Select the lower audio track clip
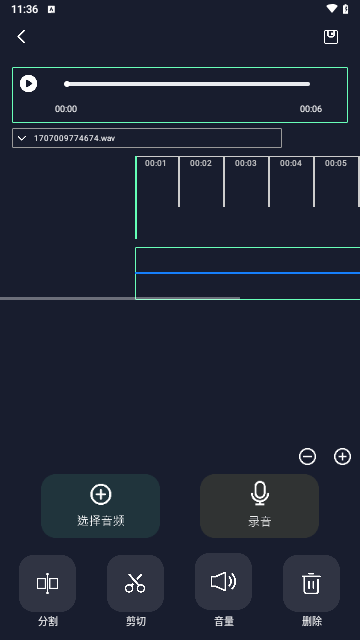Image resolution: width=360 pixels, height=640 pixels. [x=248, y=286]
